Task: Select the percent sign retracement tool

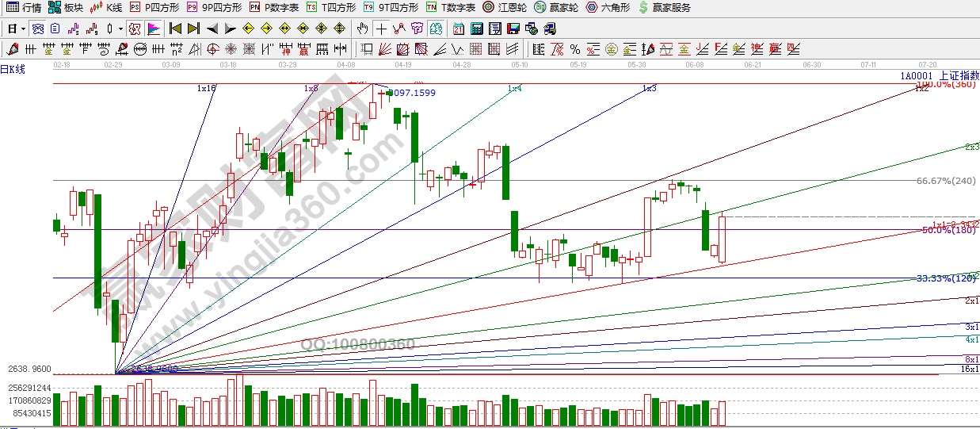Action: 574,49
